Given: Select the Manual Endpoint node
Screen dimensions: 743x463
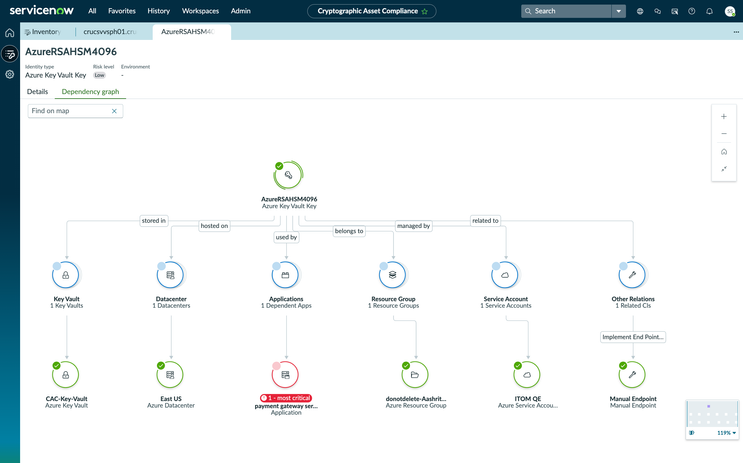Looking at the screenshot, I should tap(632, 375).
